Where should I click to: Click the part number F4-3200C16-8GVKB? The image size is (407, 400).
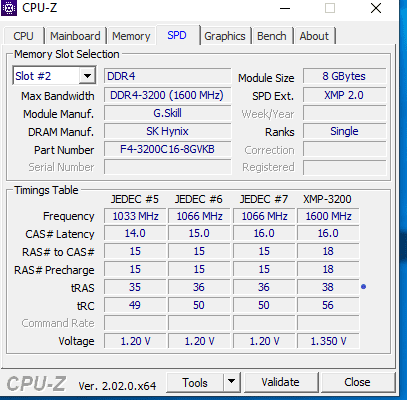(x=167, y=149)
